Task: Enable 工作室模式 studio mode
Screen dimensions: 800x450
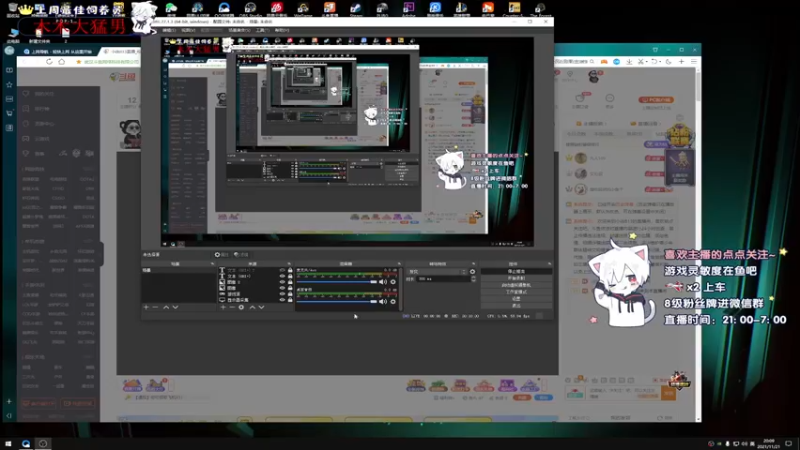Action: point(516,292)
